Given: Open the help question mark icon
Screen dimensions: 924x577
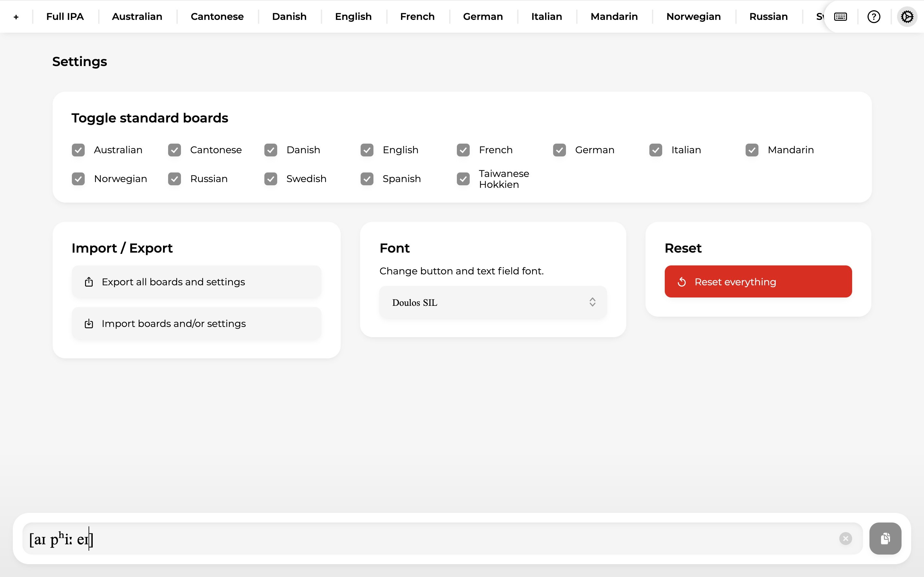Looking at the screenshot, I should tap(874, 17).
